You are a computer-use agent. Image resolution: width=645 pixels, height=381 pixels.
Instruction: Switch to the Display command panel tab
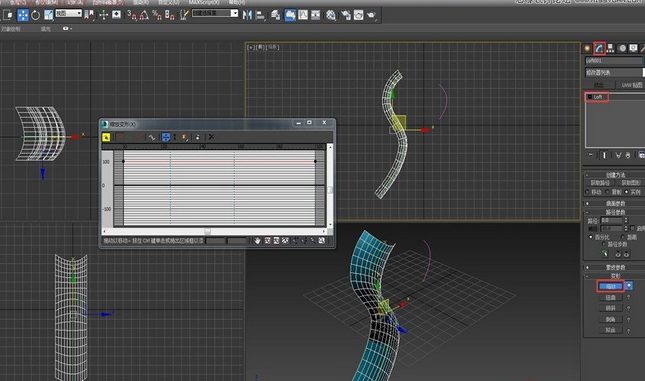pyautogui.click(x=633, y=49)
